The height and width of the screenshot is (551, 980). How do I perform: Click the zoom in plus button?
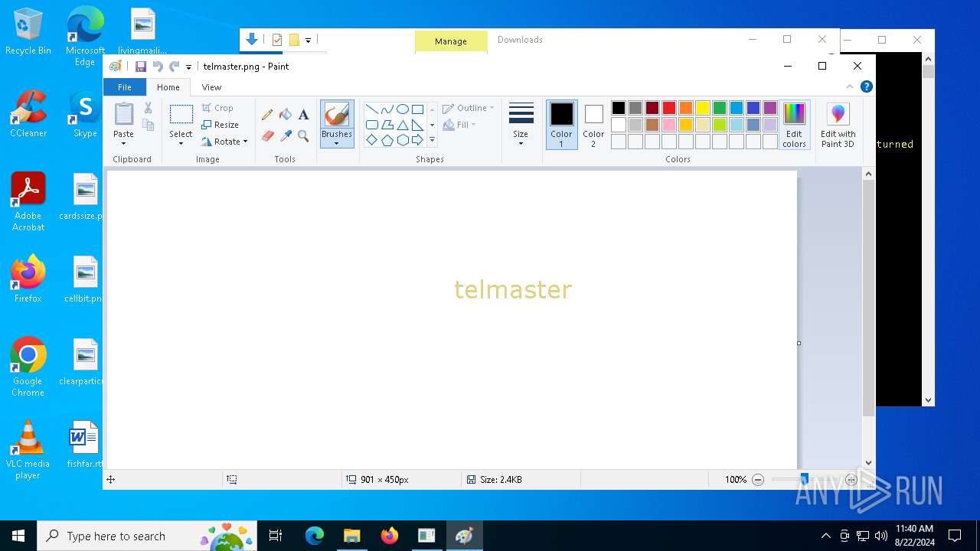[851, 480]
